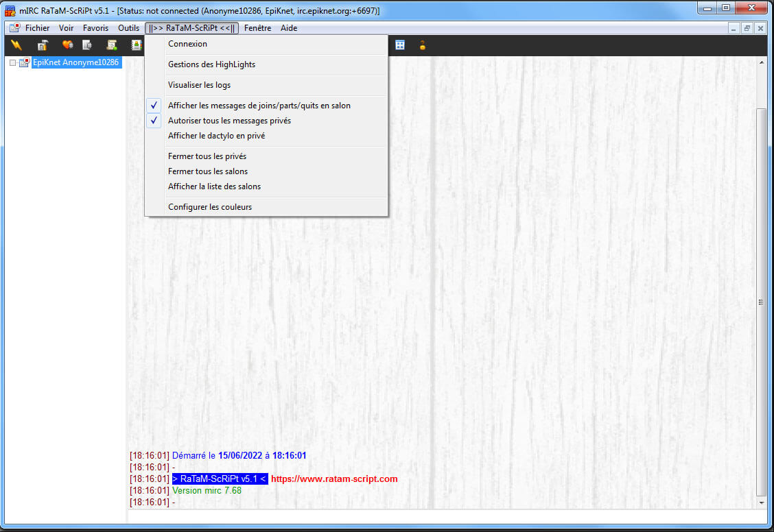Close the inner status window

pyautogui.click(x=760, y=29)
